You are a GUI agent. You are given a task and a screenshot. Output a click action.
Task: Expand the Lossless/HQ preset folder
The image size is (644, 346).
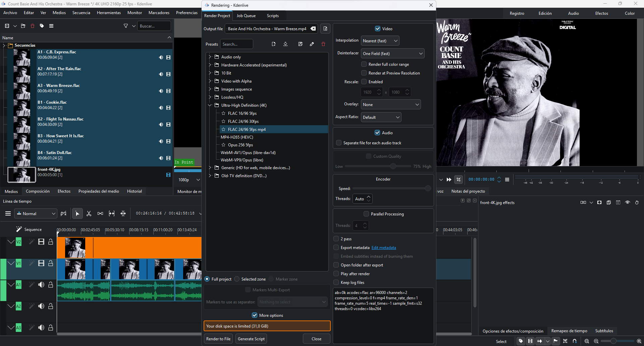click(210, 97)
